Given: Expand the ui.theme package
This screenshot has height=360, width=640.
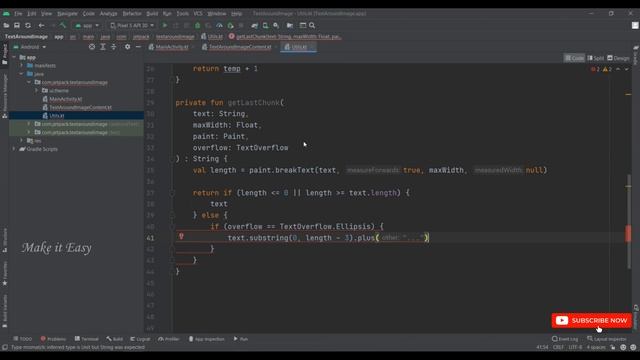Looking at the screenshot, I should point(37,91).
